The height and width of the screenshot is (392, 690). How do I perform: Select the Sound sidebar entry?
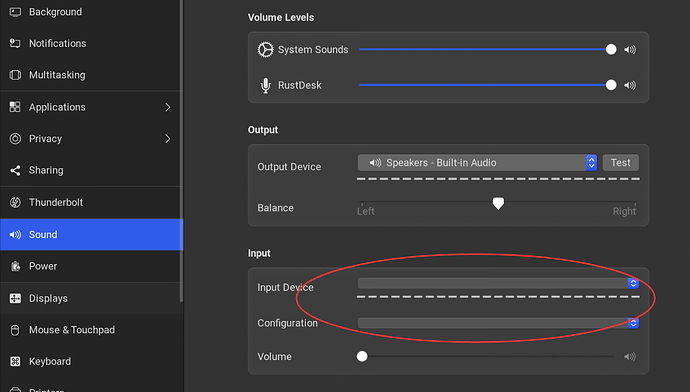(91, 234)
